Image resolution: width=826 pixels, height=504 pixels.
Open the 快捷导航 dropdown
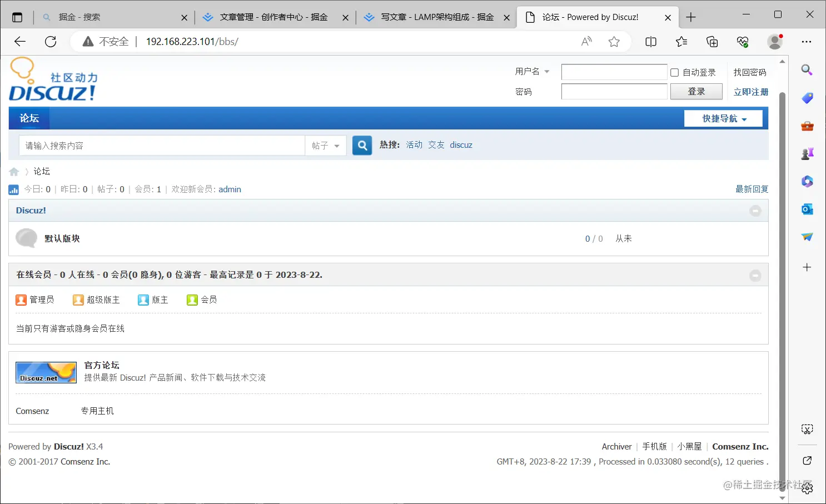point(723,118)
